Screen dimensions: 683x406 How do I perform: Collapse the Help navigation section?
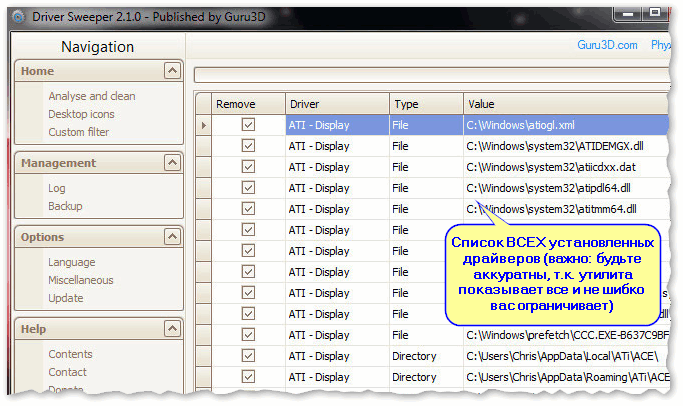(172, 328)
